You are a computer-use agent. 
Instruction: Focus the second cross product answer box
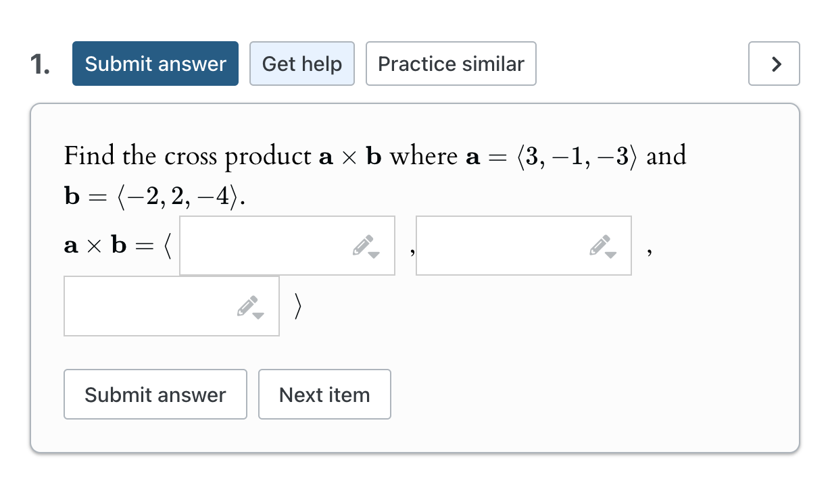(x=500, y=246)
